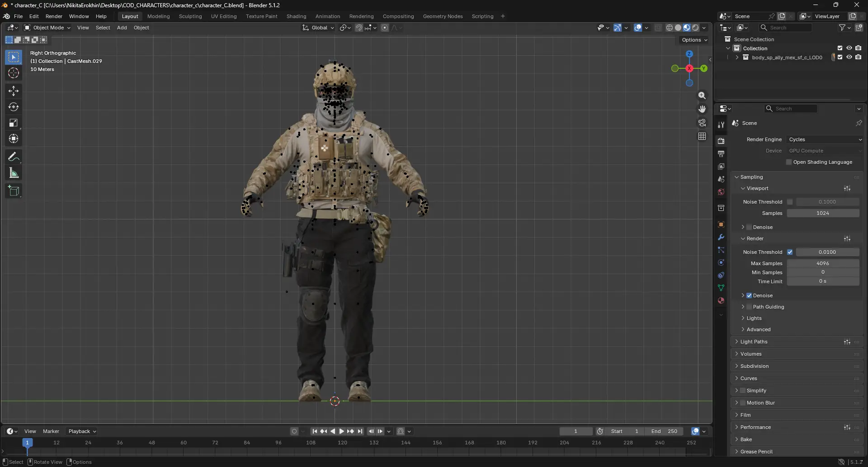This screenshot has height=467, width=868.
Task: Select the Measure ruler tool
Action: (x=14, y=173)
